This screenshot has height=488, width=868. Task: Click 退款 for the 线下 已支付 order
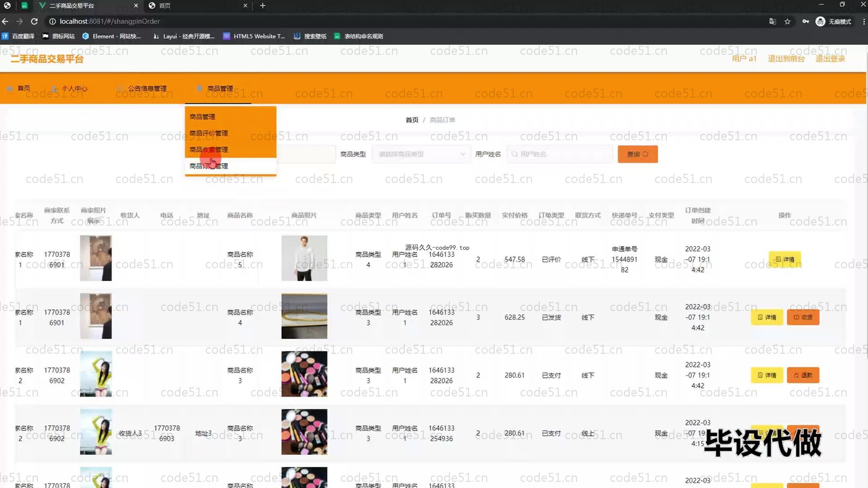click(803, 375)
